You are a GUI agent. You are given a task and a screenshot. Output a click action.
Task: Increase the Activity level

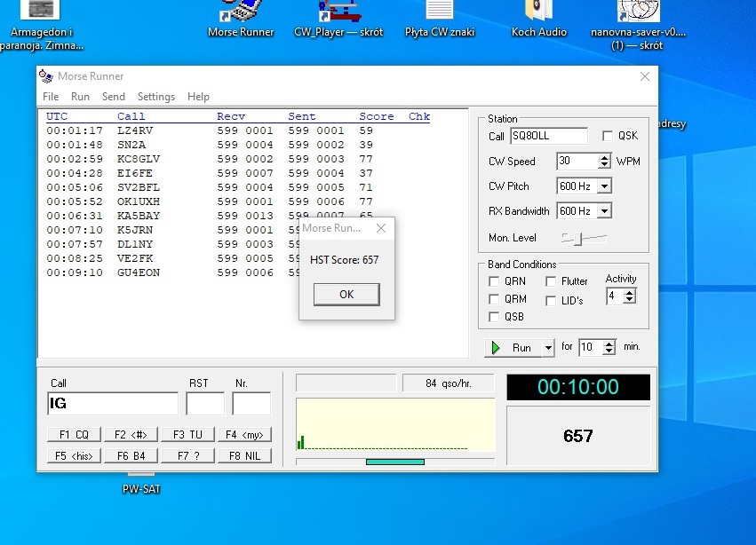click(x=629, y=292)
